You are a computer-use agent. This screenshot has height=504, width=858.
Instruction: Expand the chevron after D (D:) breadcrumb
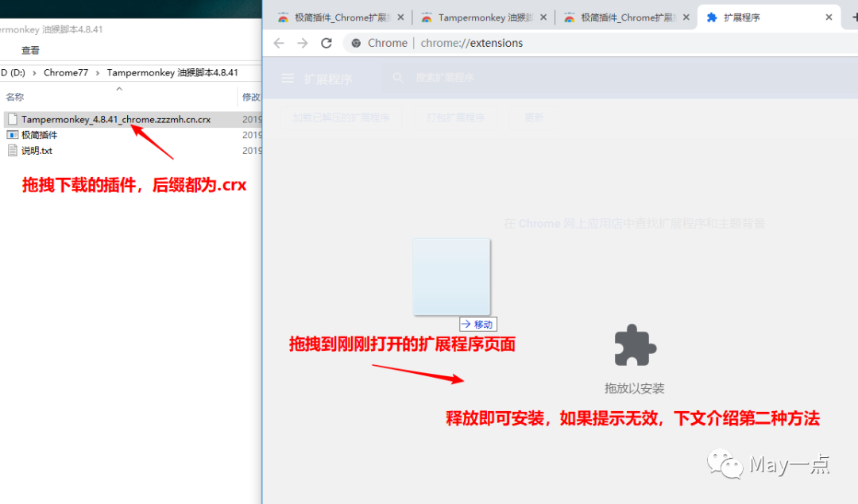34,73
